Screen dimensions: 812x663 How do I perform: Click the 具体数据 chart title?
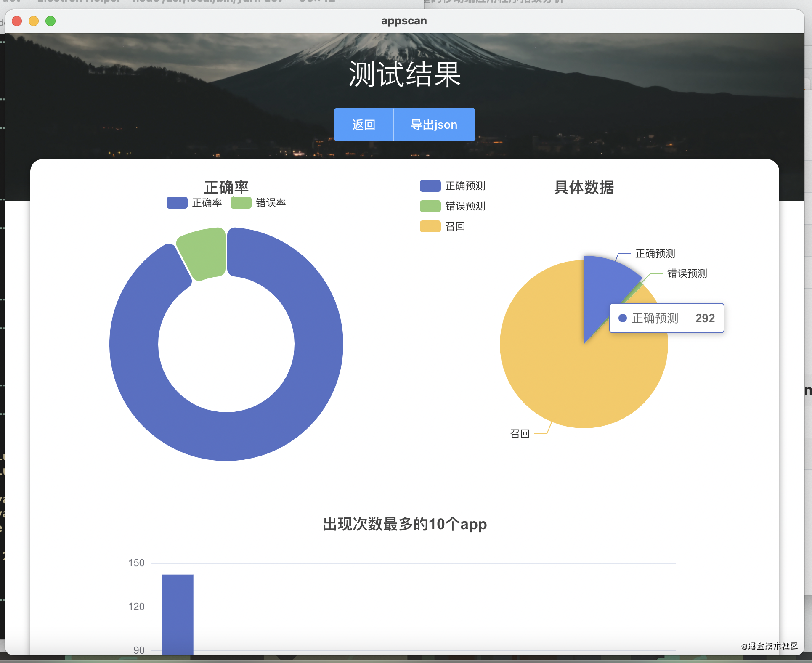tap(584, 188)
